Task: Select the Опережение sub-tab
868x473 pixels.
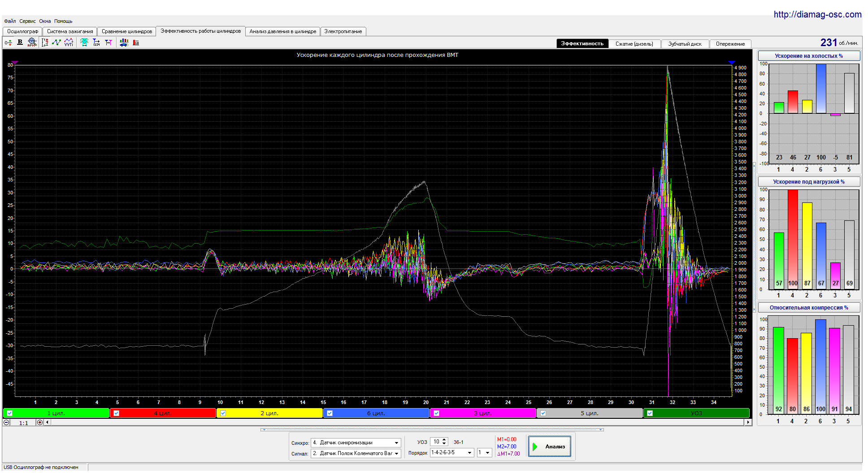Action: click(x=730, y=44)
